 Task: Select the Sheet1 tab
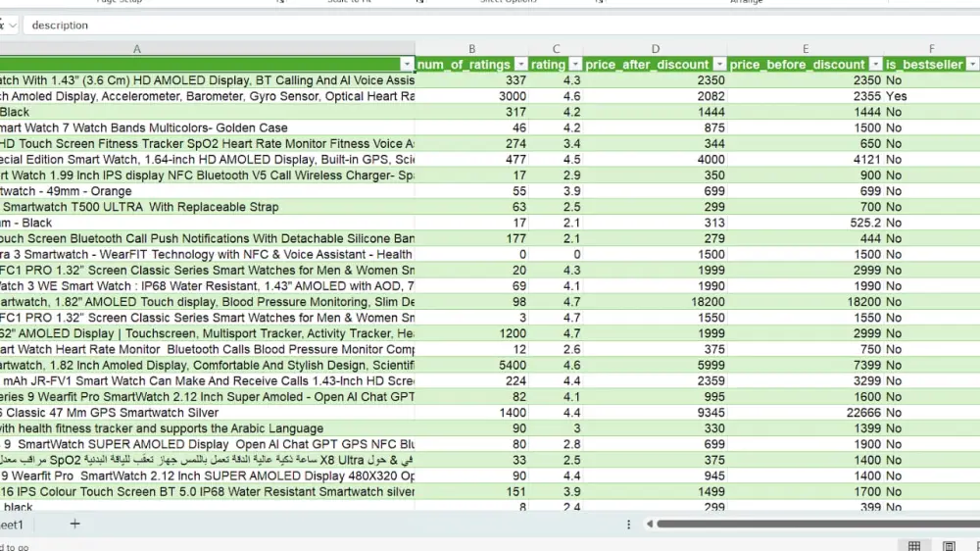pyautogui.click(x=12, y=525)
